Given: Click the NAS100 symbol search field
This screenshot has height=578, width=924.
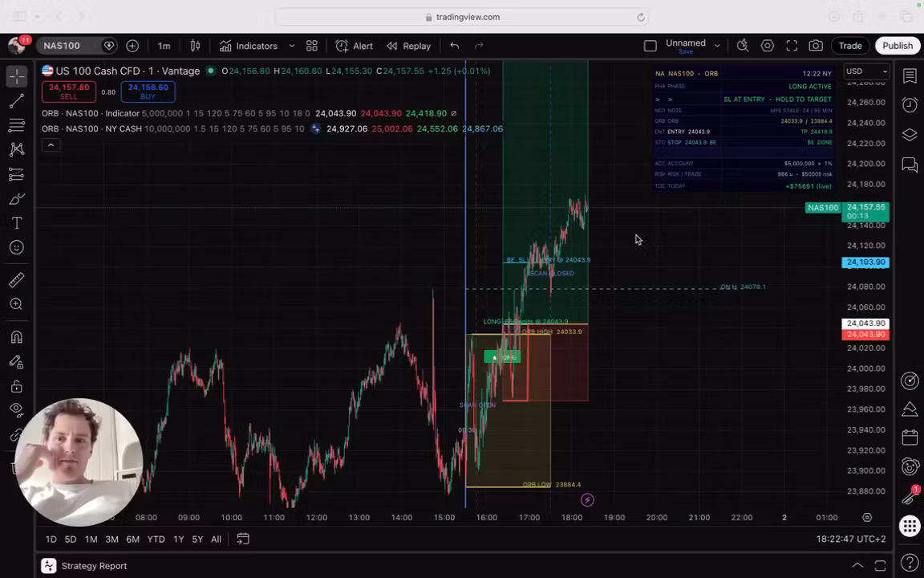Looking at the screenshot, I should [x=63, y=46].
